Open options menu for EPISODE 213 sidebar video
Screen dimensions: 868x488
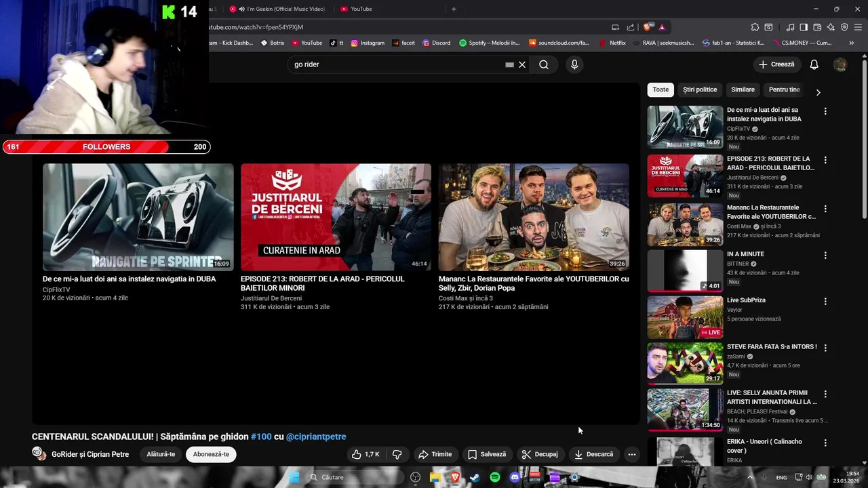click(825, 160)
